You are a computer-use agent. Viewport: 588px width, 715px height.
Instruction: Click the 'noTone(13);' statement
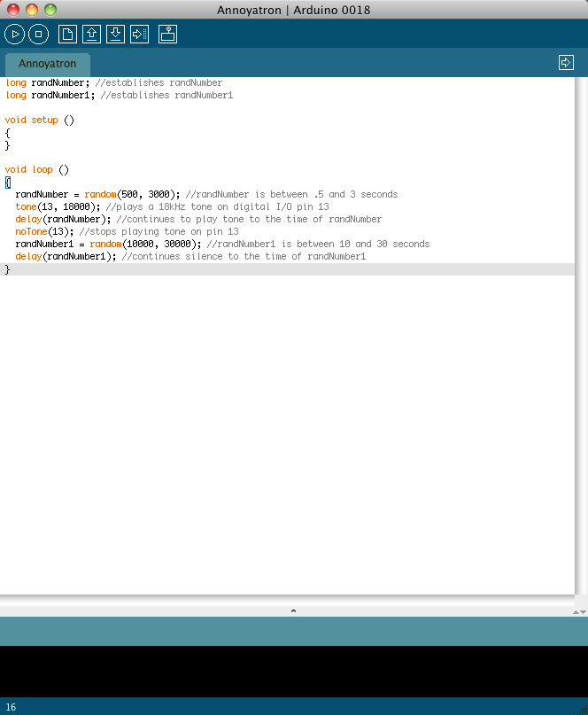tap(44, 231)
